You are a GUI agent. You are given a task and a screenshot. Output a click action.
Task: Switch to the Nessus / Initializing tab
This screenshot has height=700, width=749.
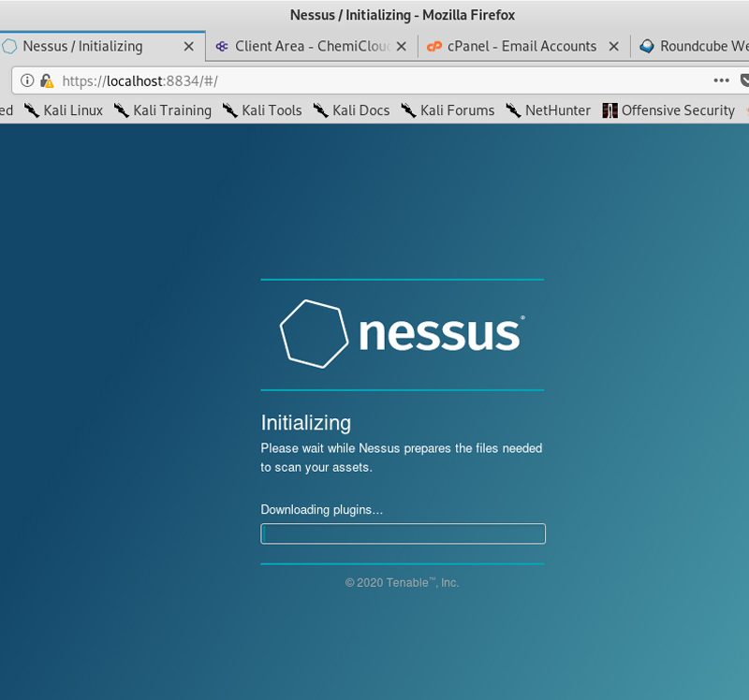click(102, 46)
